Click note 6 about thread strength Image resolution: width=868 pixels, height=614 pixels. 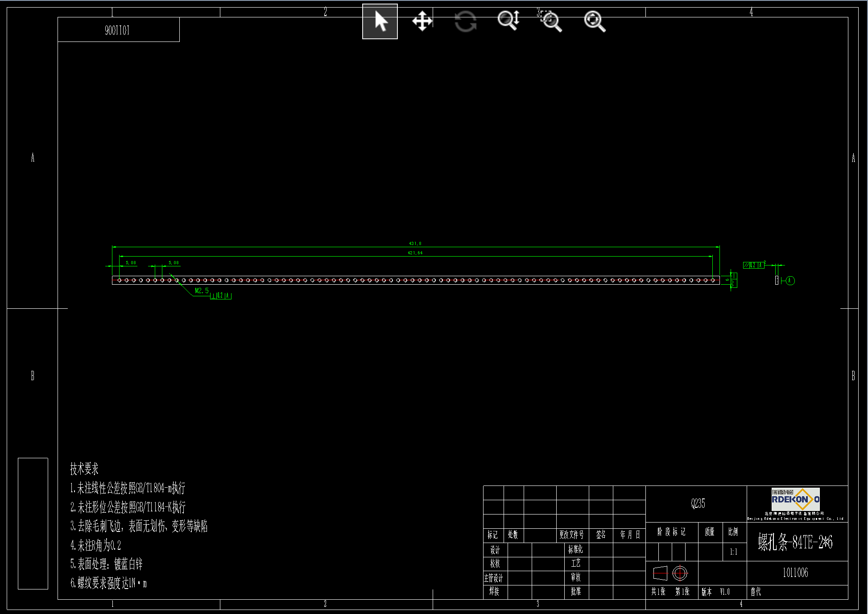(x=108, y=583)
